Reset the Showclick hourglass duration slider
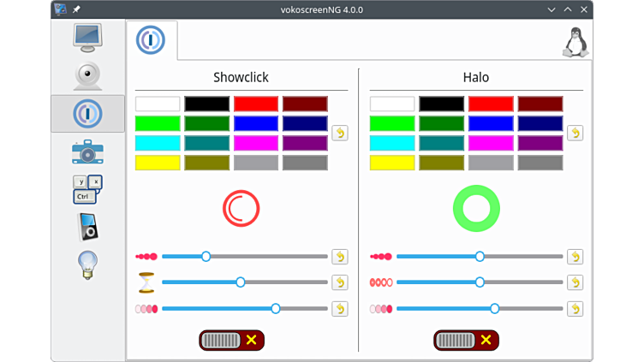This screenshot has width=644, height=362. (340, 282)
